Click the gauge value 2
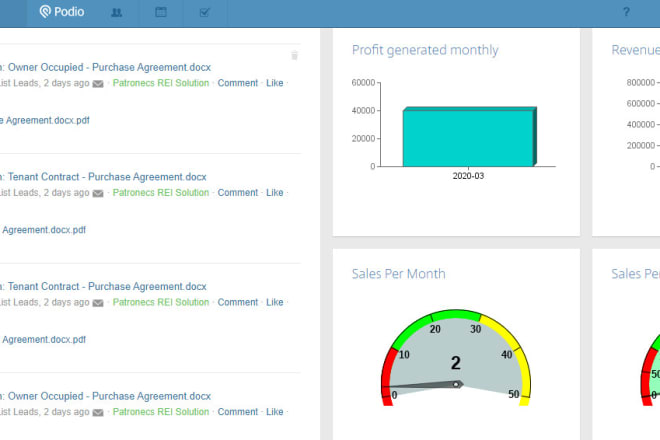The width and height of the screenshot is (660, 440). point(456,363)
